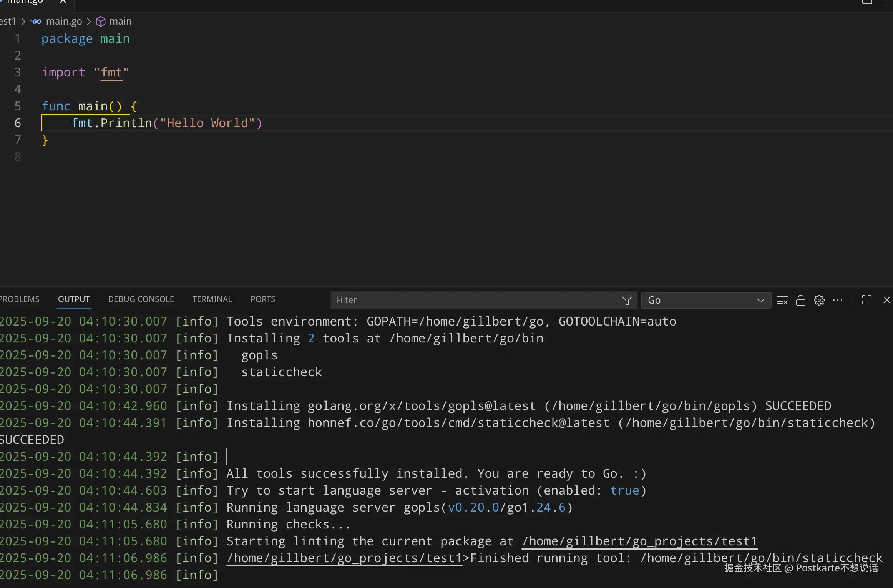
Task: Toggle output auto-scroll lock icon
Action: [x=800, y=300]
